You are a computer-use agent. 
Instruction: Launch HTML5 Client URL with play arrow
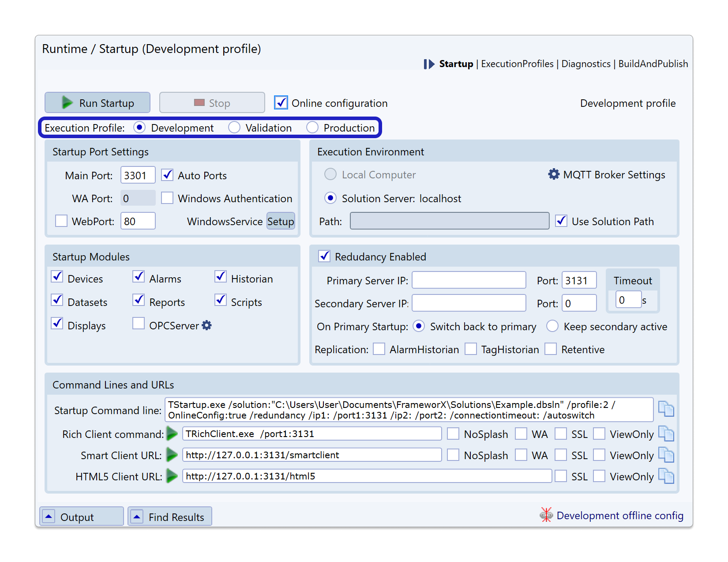172,476
